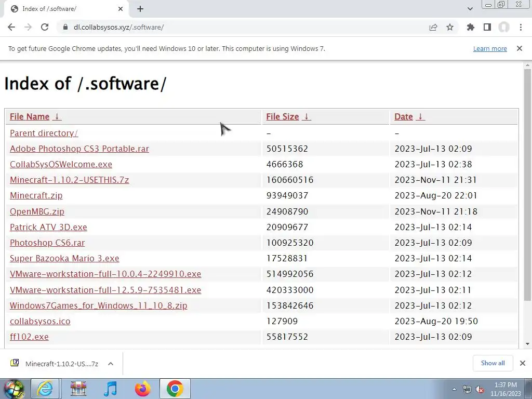
Task: Download Windows7Games_for_Windows_11_10_8.zip
Action: click(98, 305)
